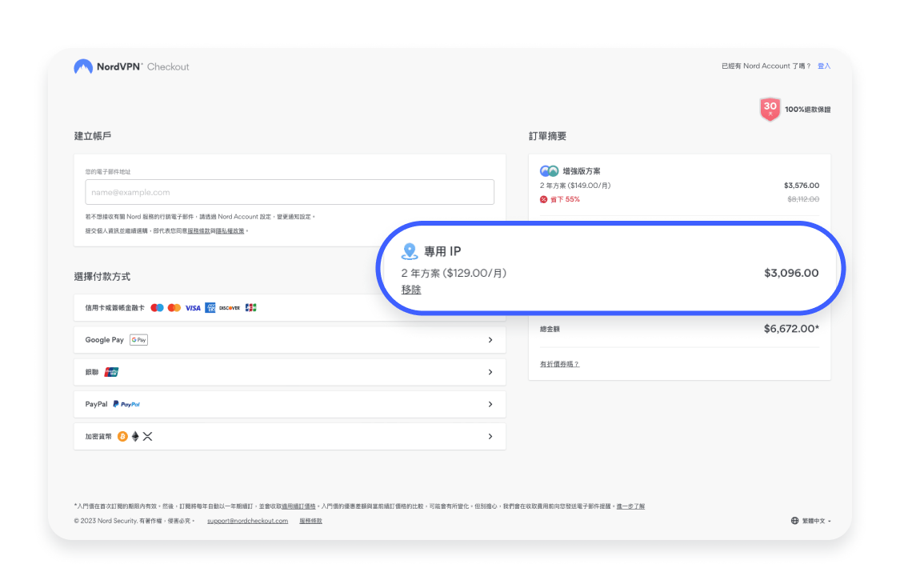This screenshot has height=588, width=900.
Task: Click the Ethereum icon
Action: tap(135, 437)
